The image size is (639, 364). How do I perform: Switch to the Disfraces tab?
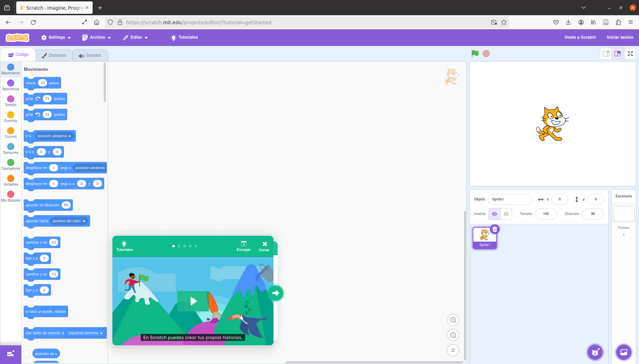tap(54, 55)
